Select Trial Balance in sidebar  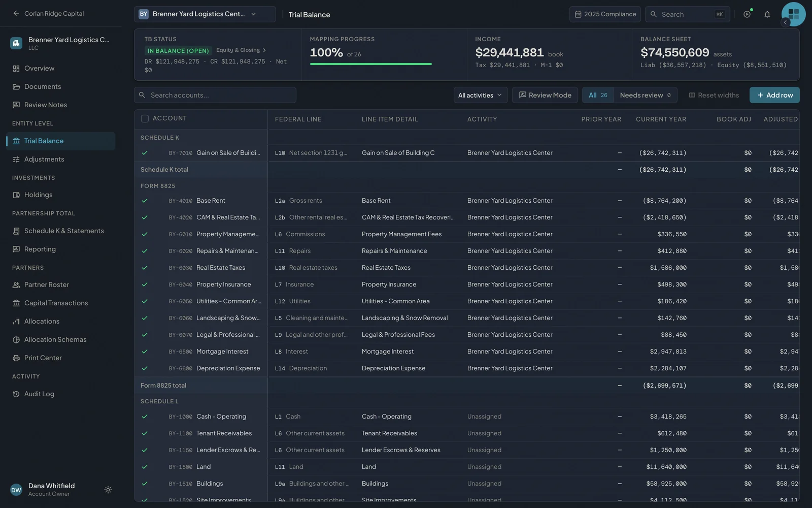click(61, 141)
